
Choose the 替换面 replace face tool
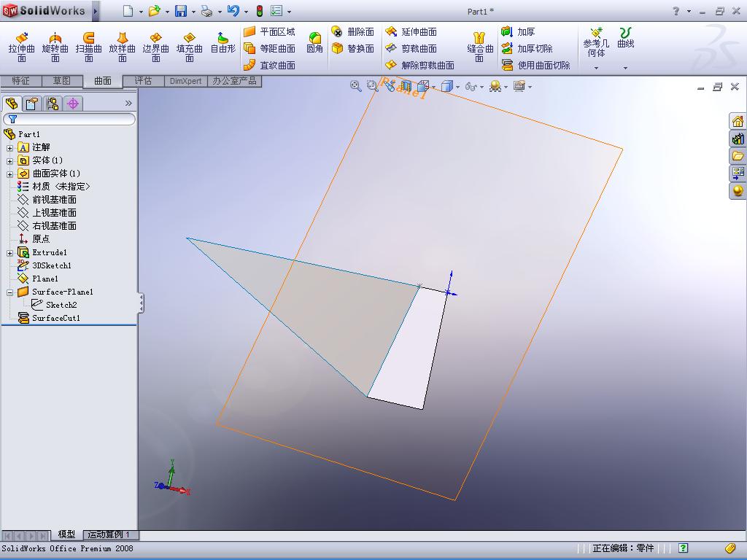[352, 49]
